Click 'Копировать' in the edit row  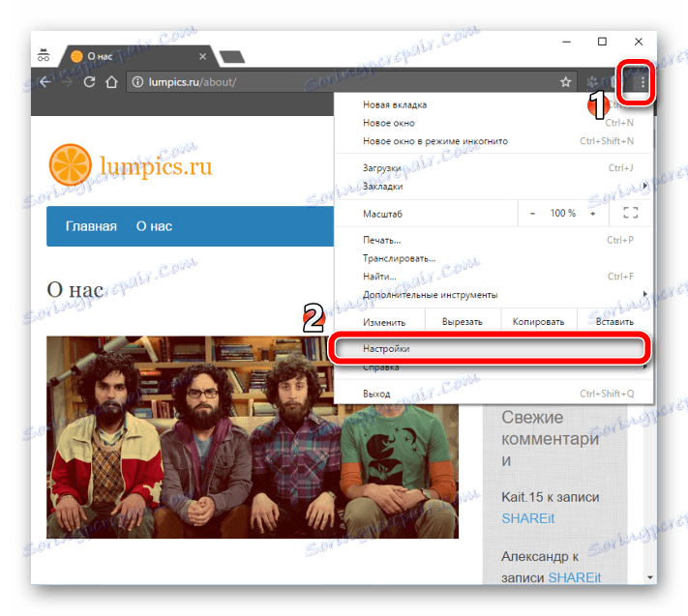(x=538, y=322)
